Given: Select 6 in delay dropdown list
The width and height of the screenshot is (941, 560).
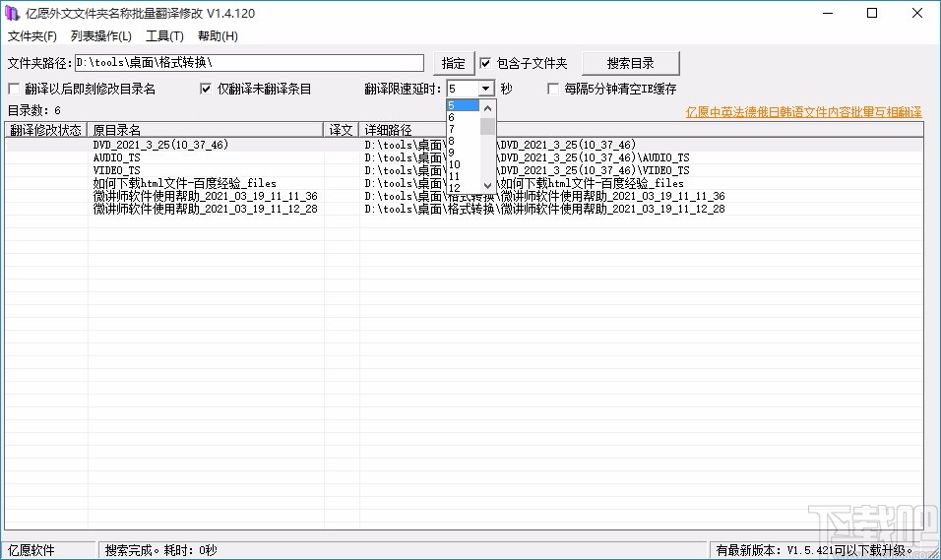Looking at the screenshot, I should click(463, 118).
